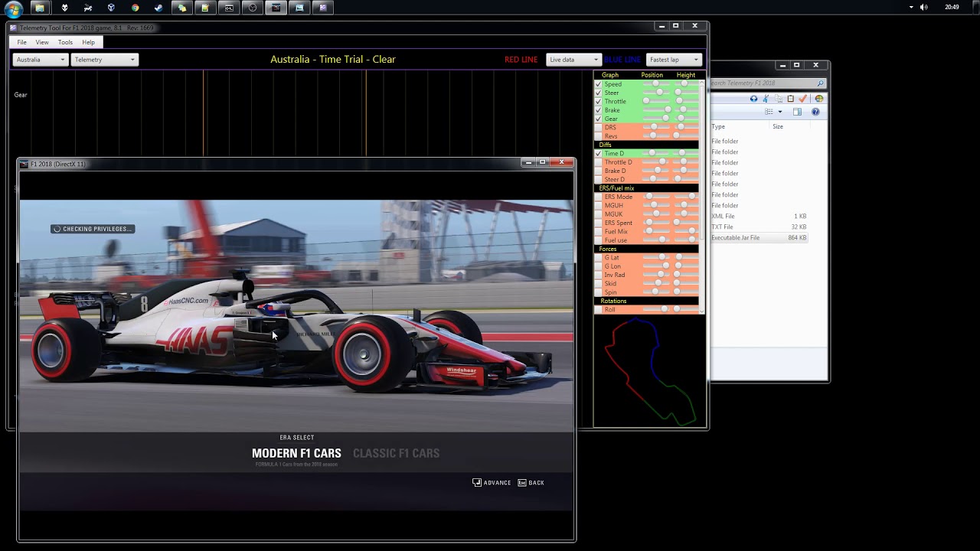Switch to the command prompt taskbar icon
Image resolution: width=980 pixels, height=551 pixels.
click(229, 8)
